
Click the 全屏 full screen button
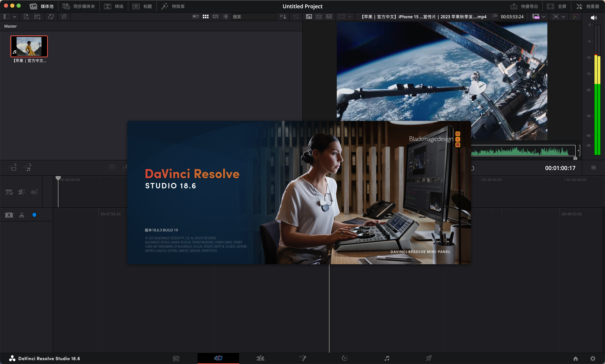[x=557, y=6]
